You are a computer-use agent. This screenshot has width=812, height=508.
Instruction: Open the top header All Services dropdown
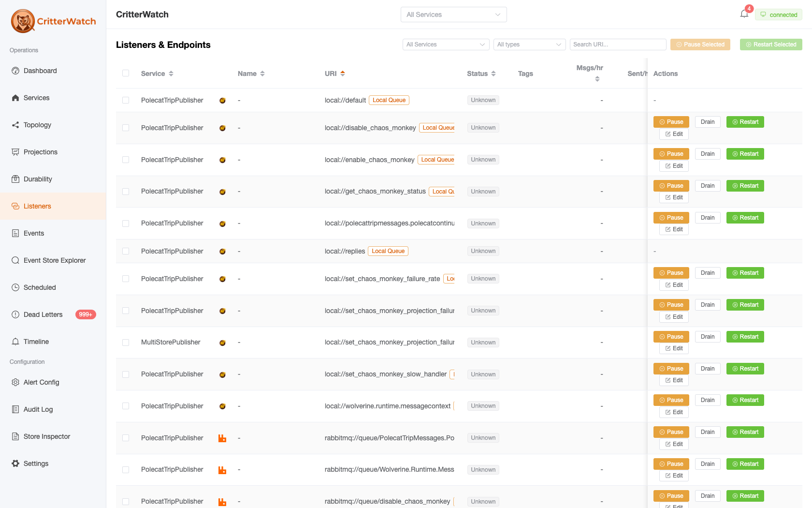click(x=453, y=15)
